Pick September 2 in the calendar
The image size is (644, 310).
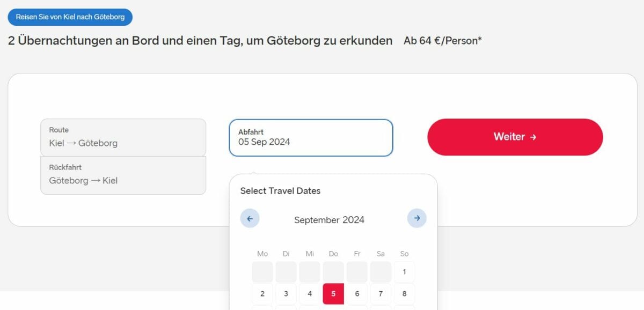click(262, 293)
